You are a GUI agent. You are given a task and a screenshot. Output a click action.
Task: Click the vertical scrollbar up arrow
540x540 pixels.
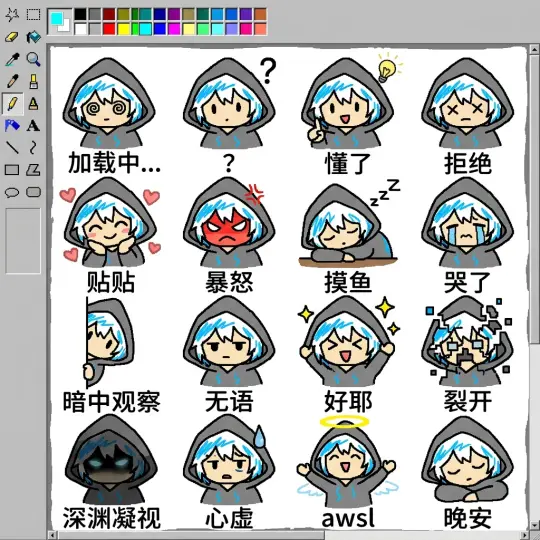(534, 50)
